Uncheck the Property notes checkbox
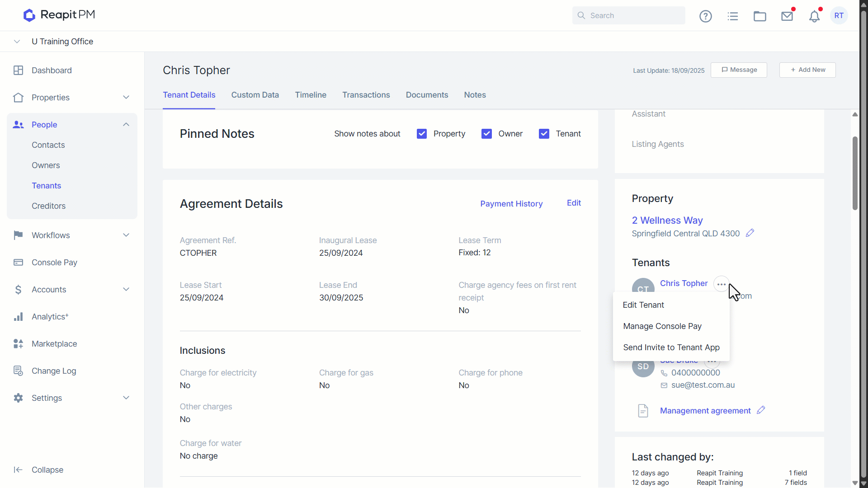The height and width of the screenshot is (488, 868). coord(422,134)
